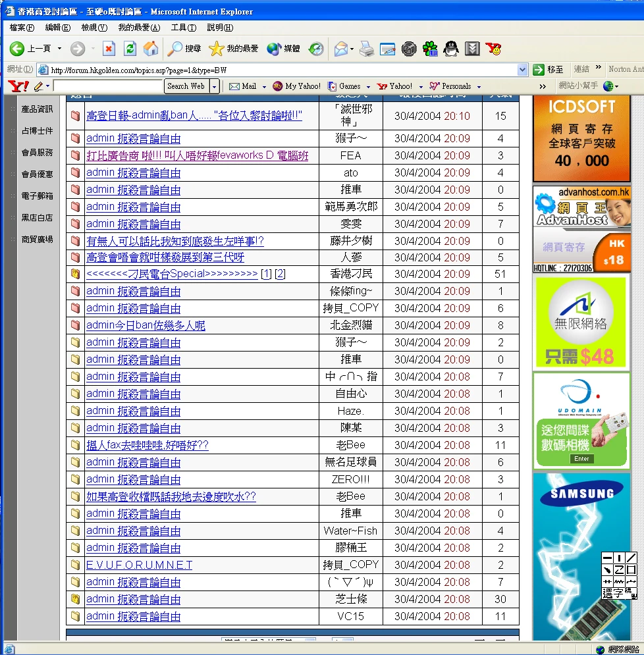Open the 我的最愛(A) menu
The width and height of the screenshot is (644, 655).
point(139,28)
